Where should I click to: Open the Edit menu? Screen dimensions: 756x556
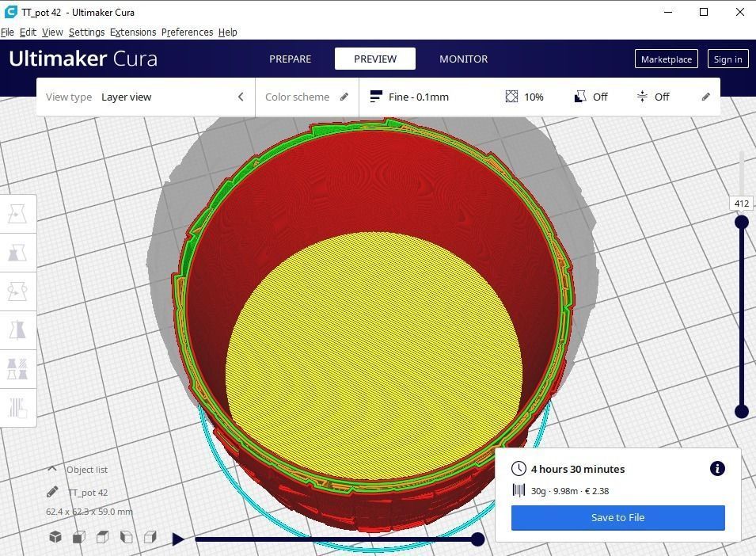[x=28, y=32]
